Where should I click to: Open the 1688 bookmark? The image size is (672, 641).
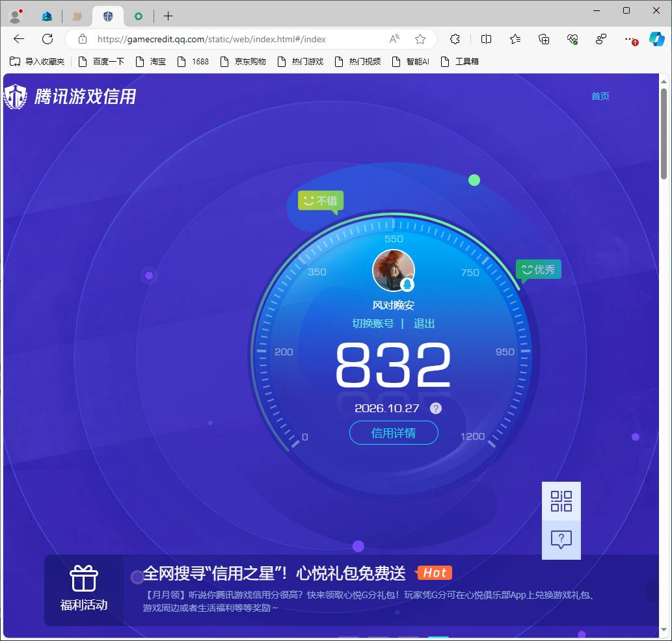click(x=193, y=61)
